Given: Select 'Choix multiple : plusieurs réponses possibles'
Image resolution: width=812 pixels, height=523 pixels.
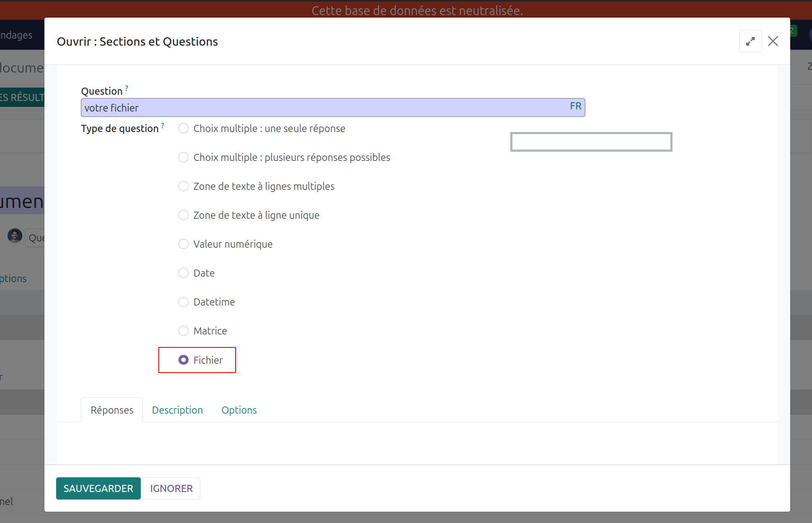Looking at the screenshot, I should (184, 157).
